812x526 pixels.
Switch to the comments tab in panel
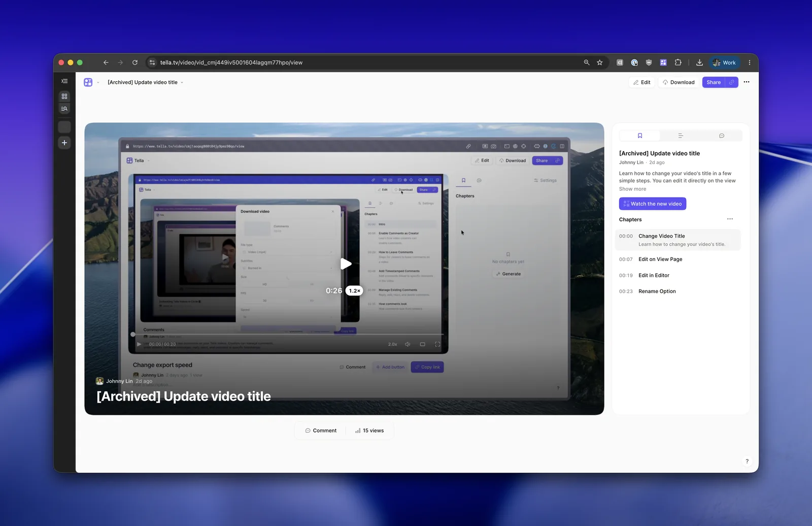click(722, 136)
